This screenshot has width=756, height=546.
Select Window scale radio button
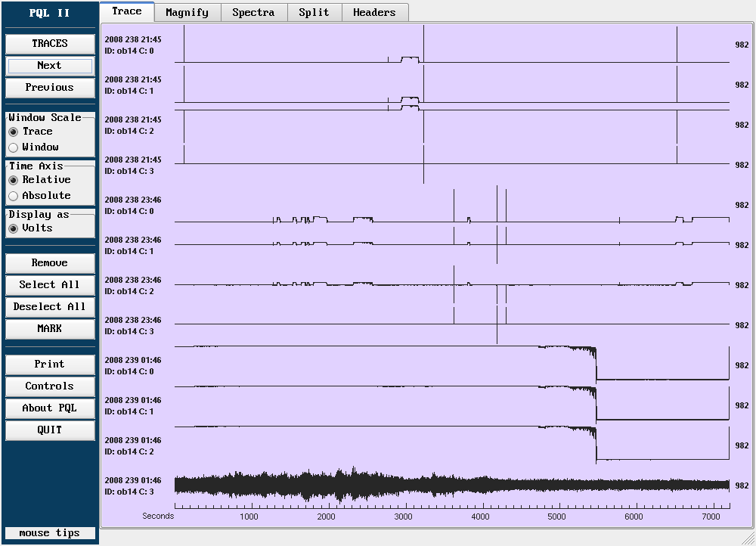(14, 147)
